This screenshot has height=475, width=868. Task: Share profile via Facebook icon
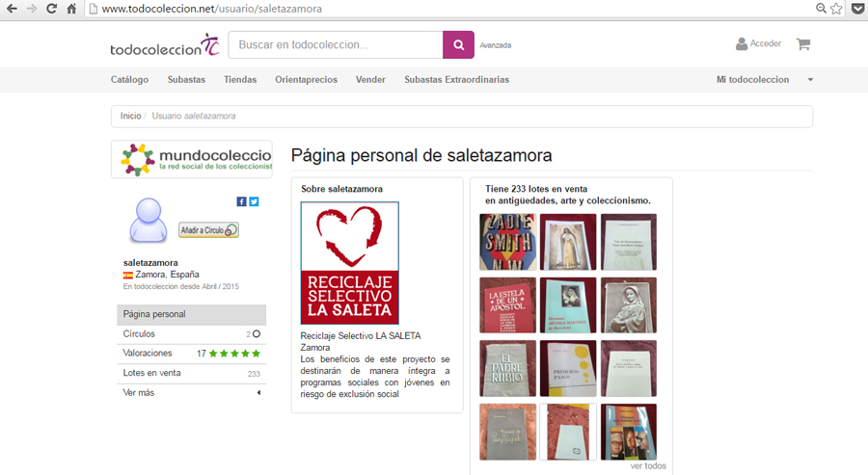tap(241, 201)
